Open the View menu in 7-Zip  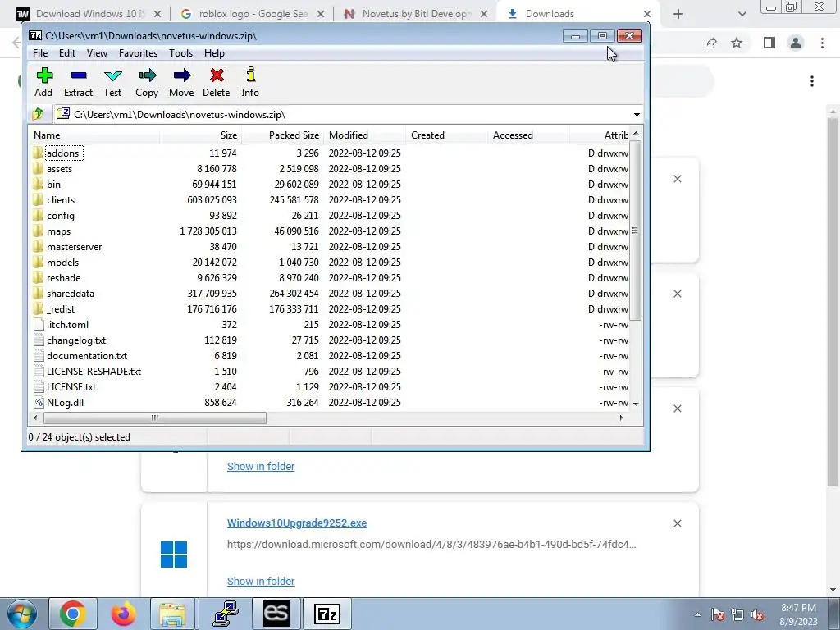(x=97, y=53)
